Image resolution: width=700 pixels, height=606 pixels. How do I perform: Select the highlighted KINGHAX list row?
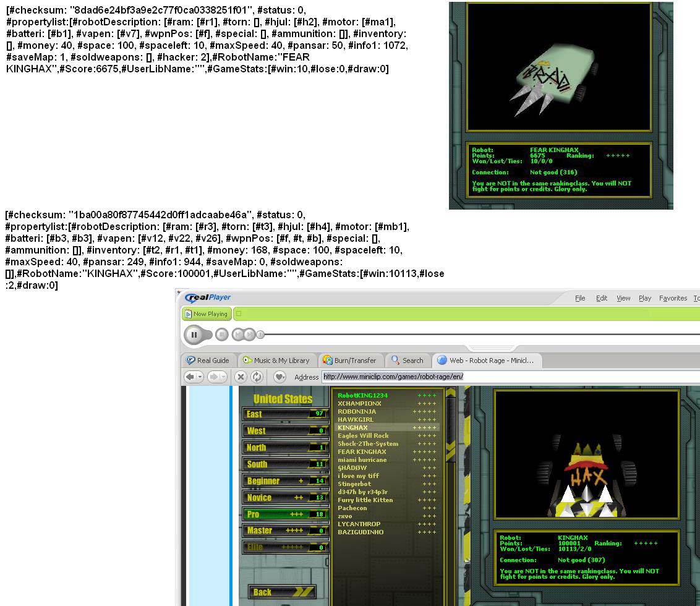[386, 427]
